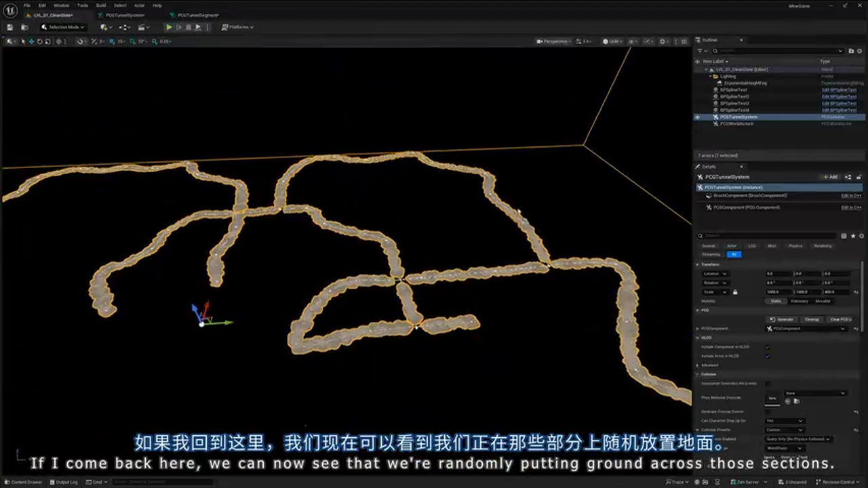Collapse the Lighting folder in Outliner
868x488 pixels.
[x=710, y=77]
